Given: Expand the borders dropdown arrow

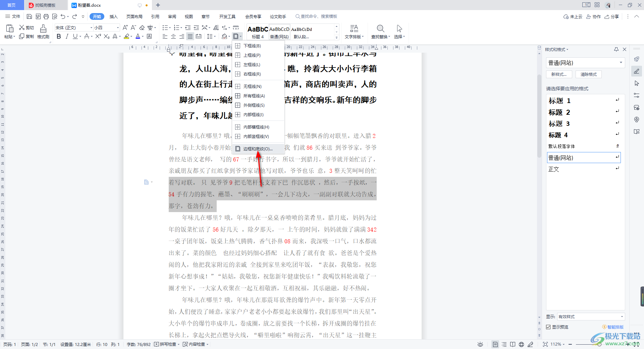Looking at the screenshot, I should point(241,36).
